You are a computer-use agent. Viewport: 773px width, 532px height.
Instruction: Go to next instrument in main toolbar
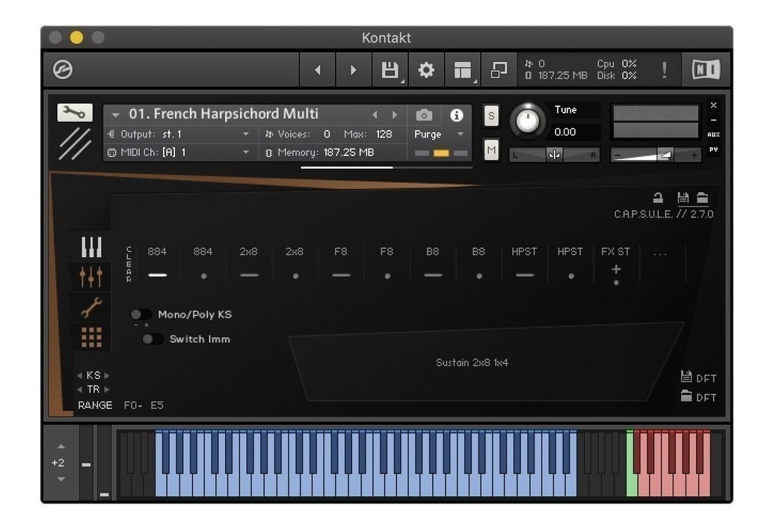[x=354, y=70]
